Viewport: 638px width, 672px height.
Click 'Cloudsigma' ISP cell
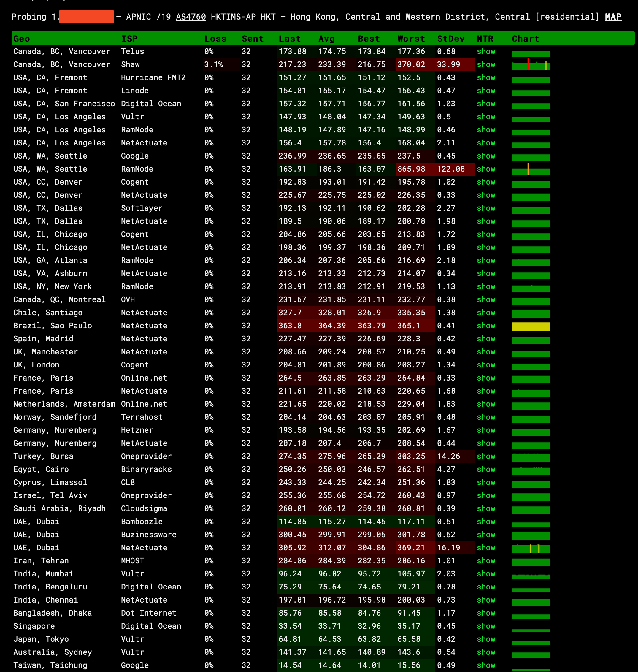tap(144, 508)
